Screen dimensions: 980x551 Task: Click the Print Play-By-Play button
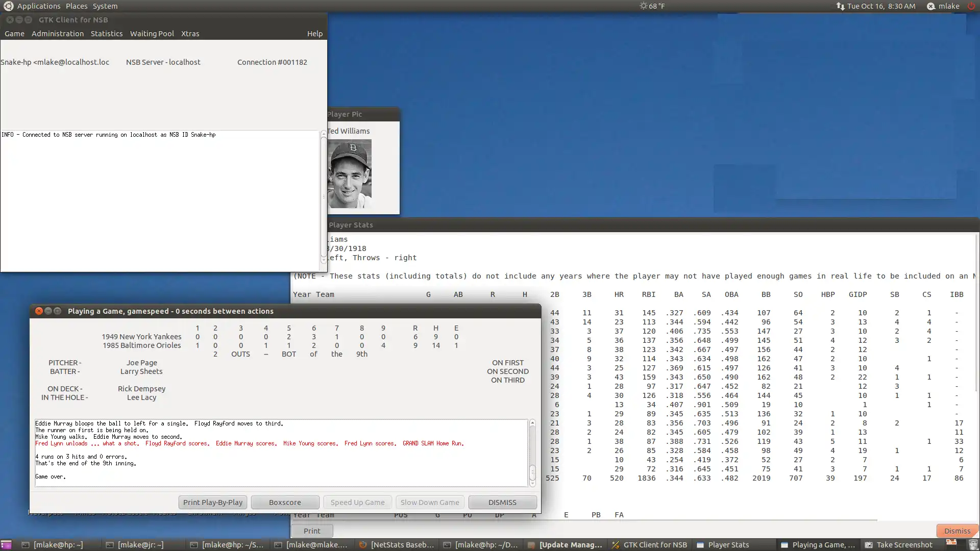[x=213, y=501]
